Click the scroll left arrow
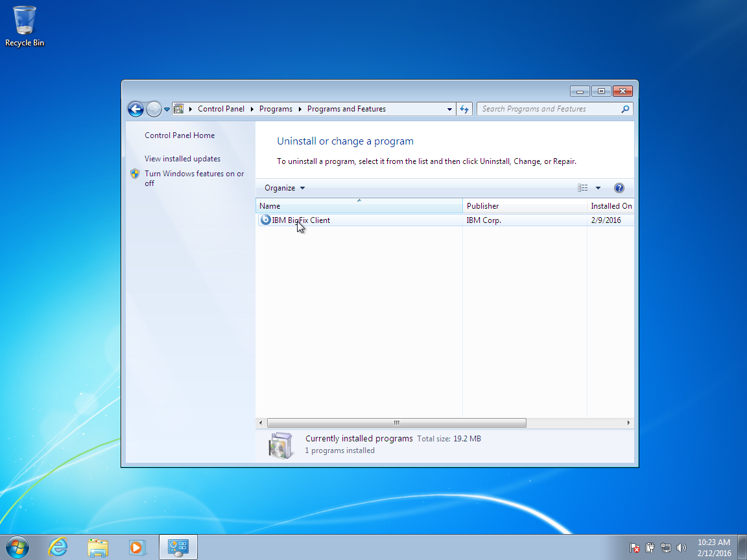The image size is (747, 560). [261, 423]
